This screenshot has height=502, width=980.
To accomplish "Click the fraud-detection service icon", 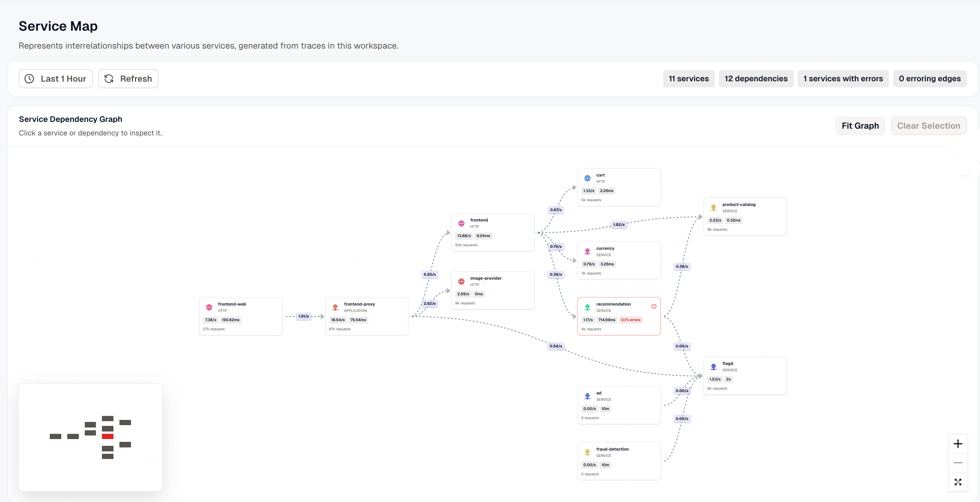I will point(588,452).
